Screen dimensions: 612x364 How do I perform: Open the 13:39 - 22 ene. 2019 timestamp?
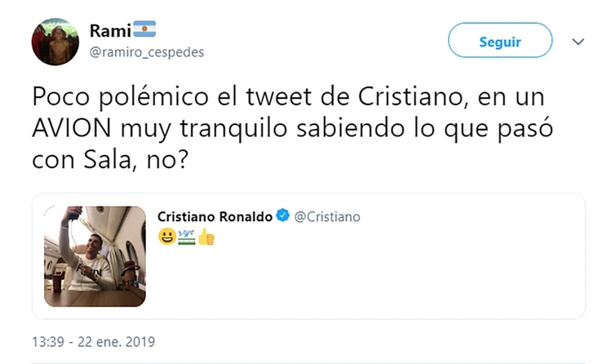[93, 340]
